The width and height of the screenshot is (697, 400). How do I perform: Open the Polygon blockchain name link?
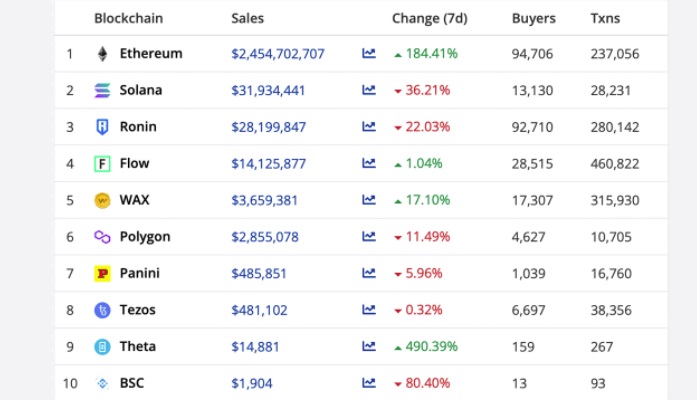click(145, 237)
